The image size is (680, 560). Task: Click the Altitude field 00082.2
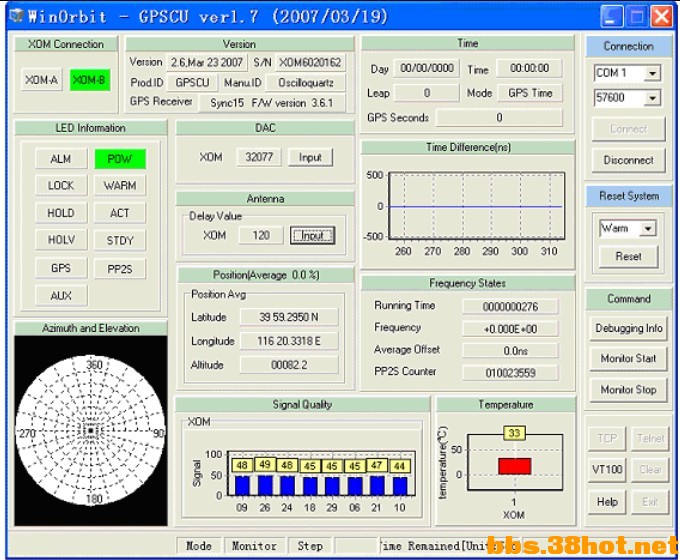(289, 365)
